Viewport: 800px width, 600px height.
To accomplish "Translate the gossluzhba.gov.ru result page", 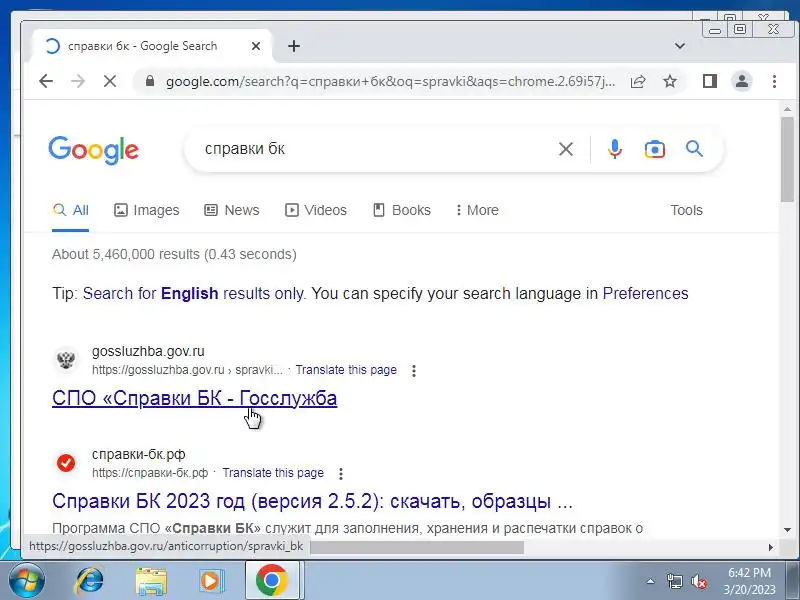I will (346, 370).
